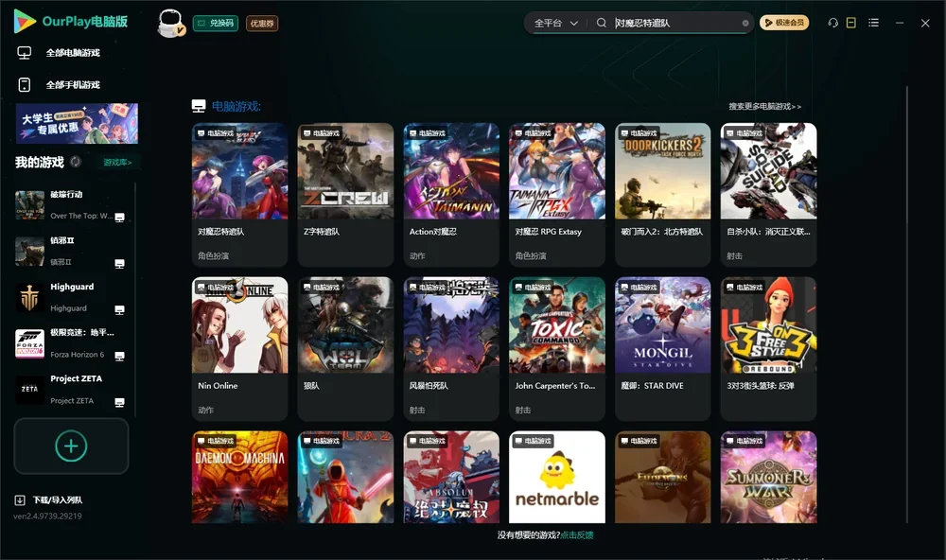Screen dimensions: 946x560
Task: Click the 极速会员 membership button
Action: [784, 23]
